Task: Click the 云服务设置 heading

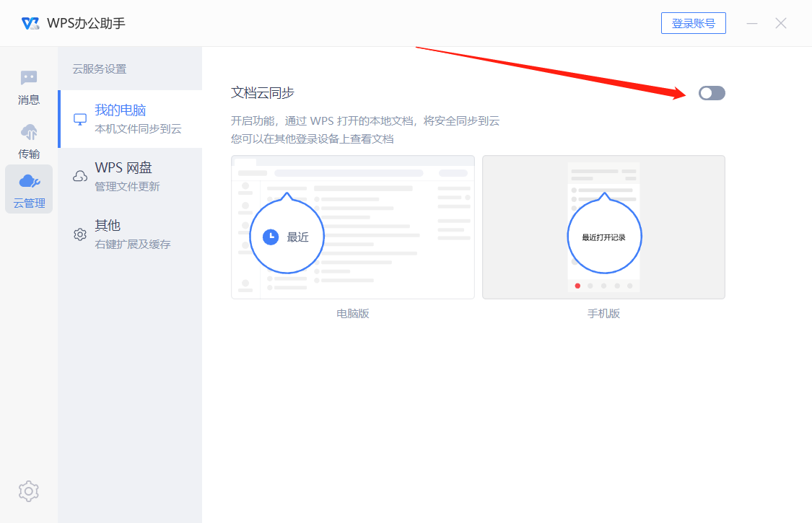Action: (100, 69)
